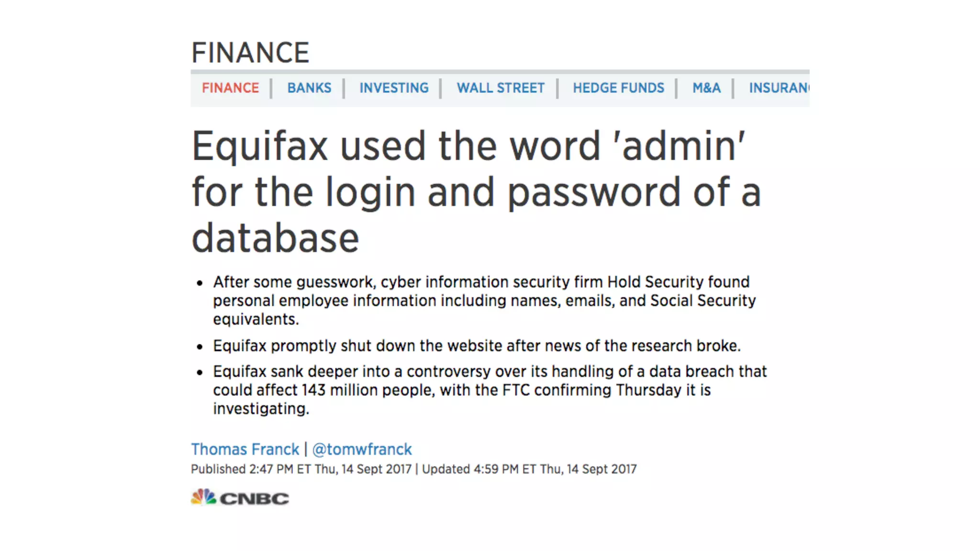Screen dimensions: 980x551
Task: Switch to the BANKS tab
Action: (x=309, y=88)
